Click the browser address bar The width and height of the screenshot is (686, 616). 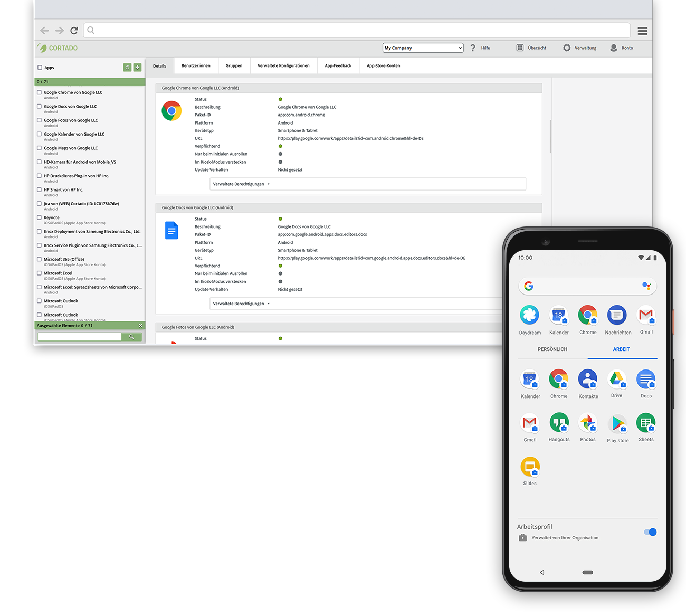(357, 31)
